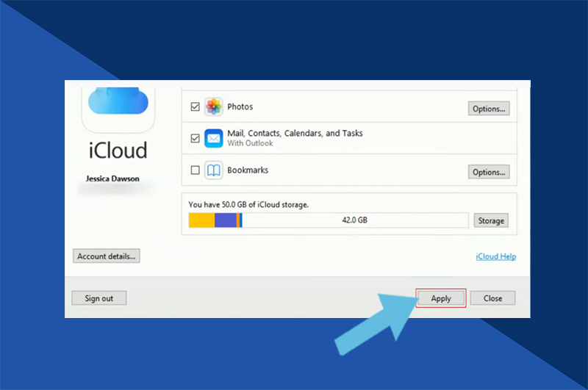This screenshot has height=390, width=588.
Task: Open the iCloud Help link
Action: 495,256
